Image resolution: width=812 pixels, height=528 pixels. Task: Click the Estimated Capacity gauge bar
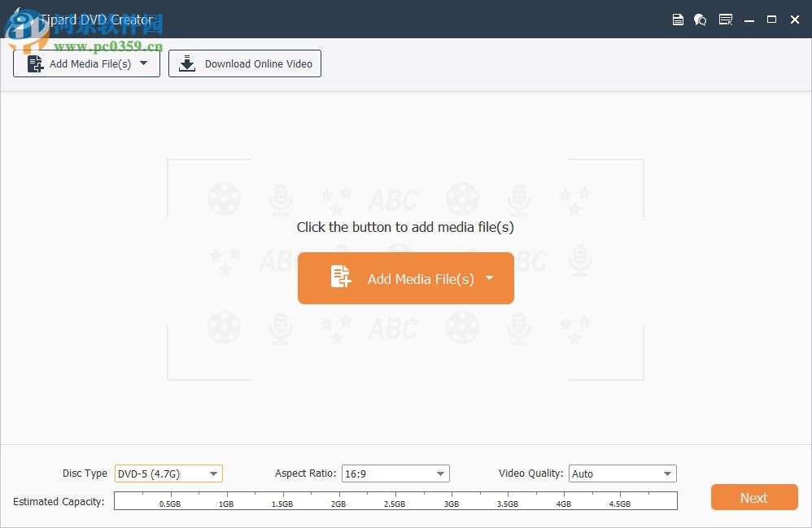[395, 500]
